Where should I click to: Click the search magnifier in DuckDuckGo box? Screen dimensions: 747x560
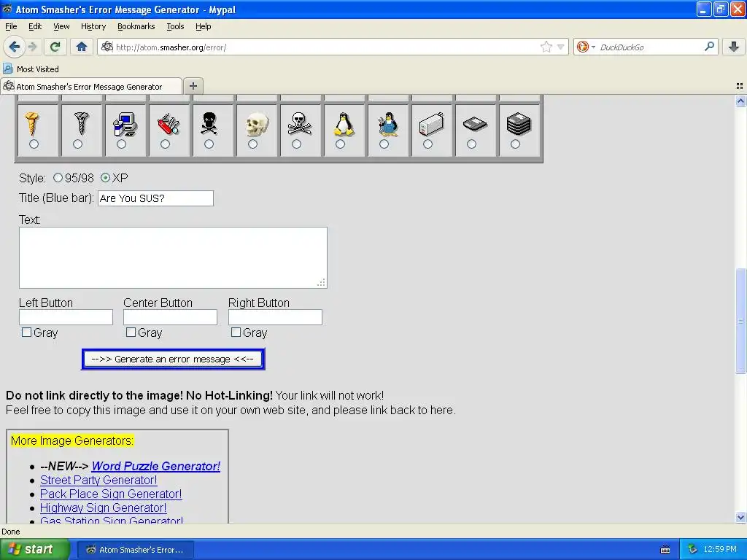(x=709, y=47)
